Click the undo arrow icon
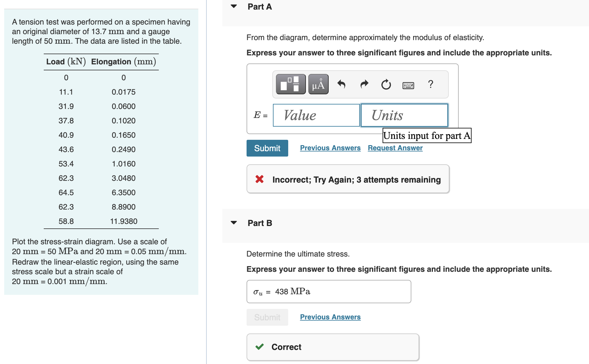Screen dimensions: 589x364 coord(341,84)
